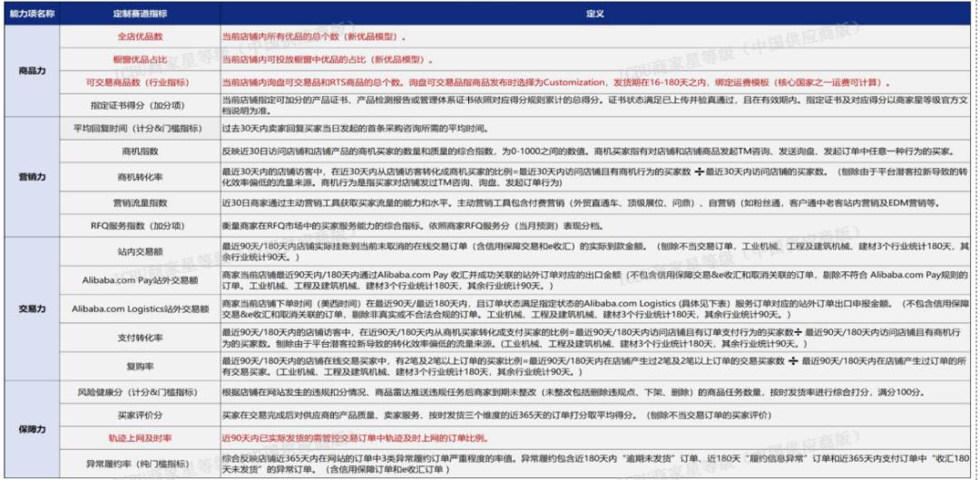Click 平均回复时间（计分&门槛指标） cell
Screen dimensions: 980x480
(x=140, y=128)
